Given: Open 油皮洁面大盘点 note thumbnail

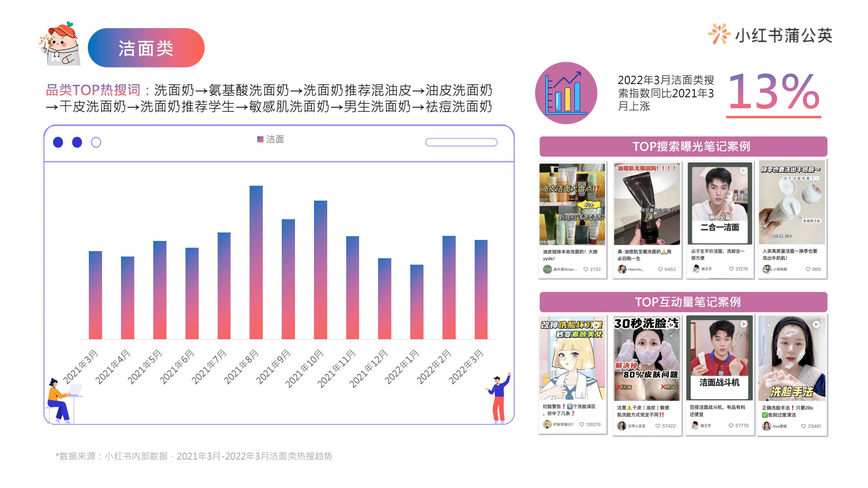Looking at the screenshot, I should coord(572,204).
